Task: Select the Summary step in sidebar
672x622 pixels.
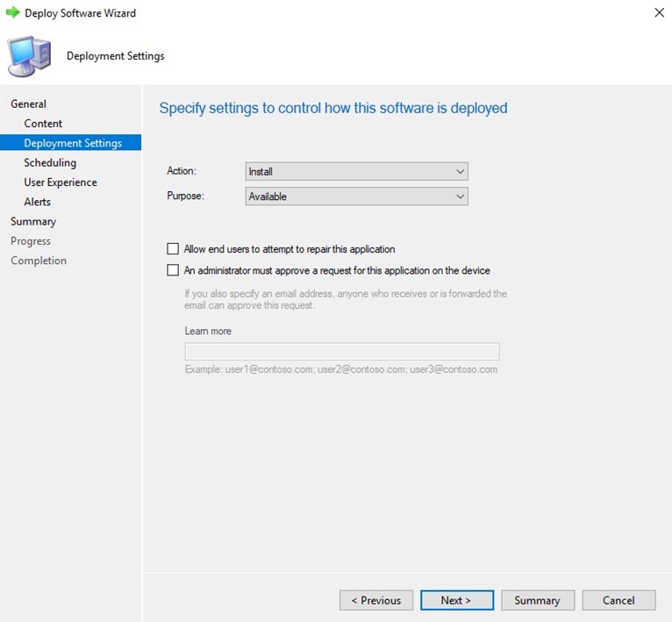Action: coord(33,222)
